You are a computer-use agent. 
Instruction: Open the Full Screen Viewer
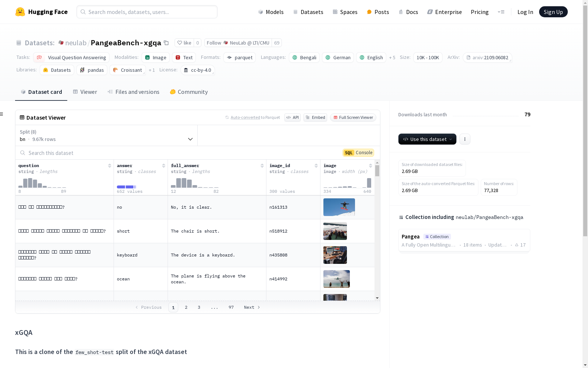coord(353,117)
